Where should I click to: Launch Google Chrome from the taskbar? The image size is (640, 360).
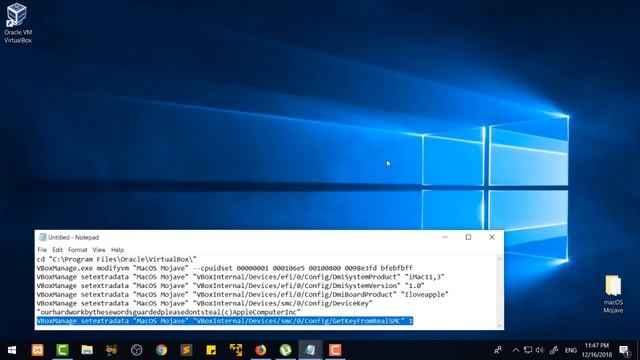(x=161, y=350)
